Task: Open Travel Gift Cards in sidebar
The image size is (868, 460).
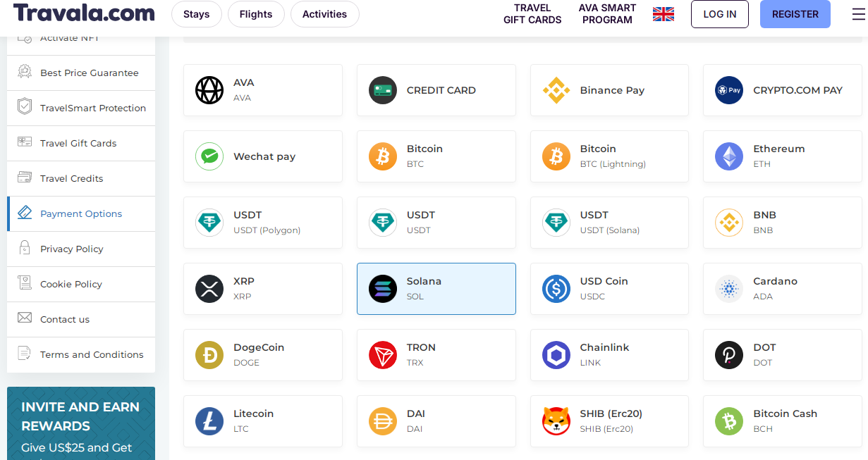Action: (81, 144)
